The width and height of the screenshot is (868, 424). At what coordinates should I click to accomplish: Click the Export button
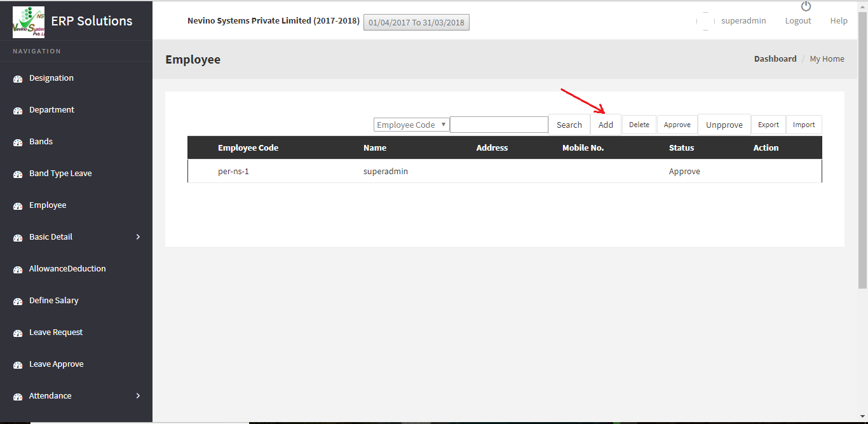[x=768, y=125]
